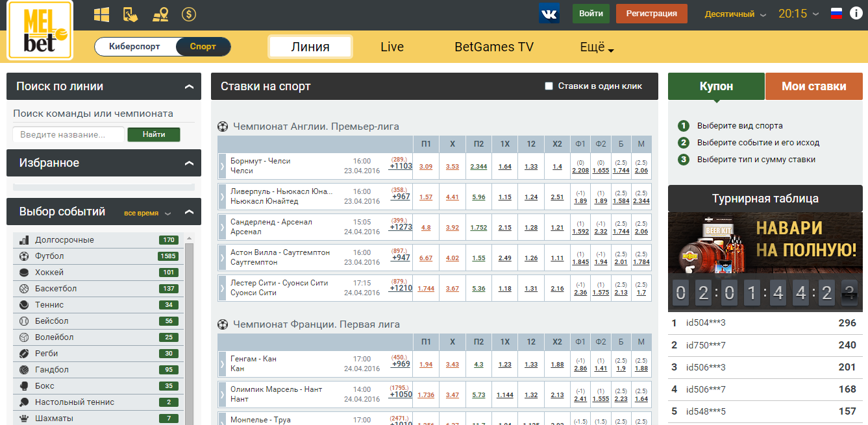Switch toggle to Спорт

coord(203,47)
